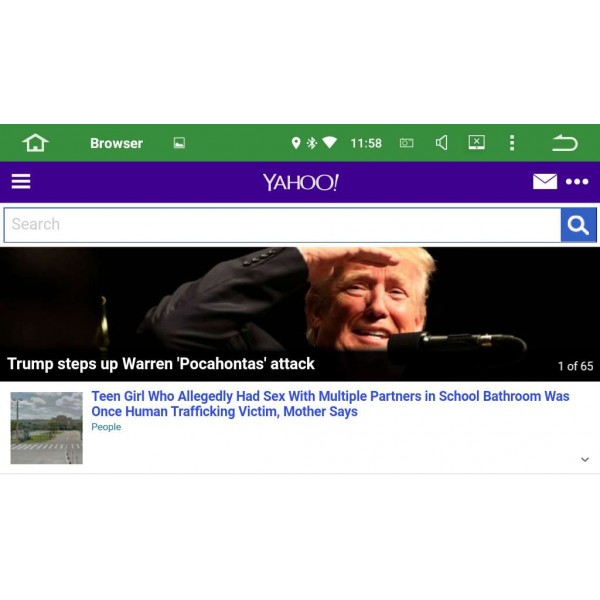Open the vertical three-dot overflow menu
The width and height of the screenshot is (600, 600).
pyautogui.click(x=512, y=143)
